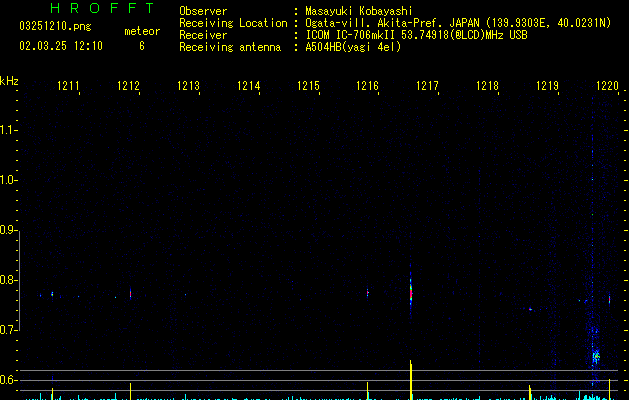The width and height of the screenshot is (629, 400).
Task: Click the date stamp 02.03.25 12:10
Action: (x=61, y=46)
